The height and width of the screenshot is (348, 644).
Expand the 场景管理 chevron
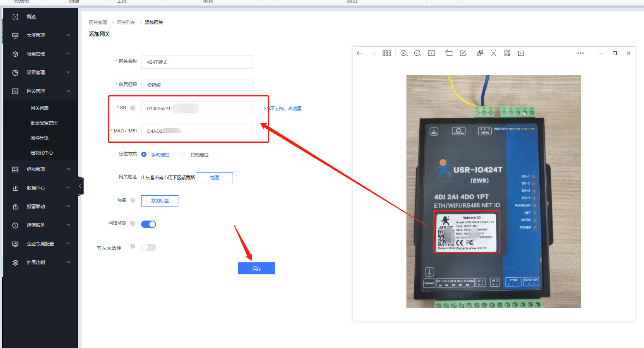coord(68,54)
